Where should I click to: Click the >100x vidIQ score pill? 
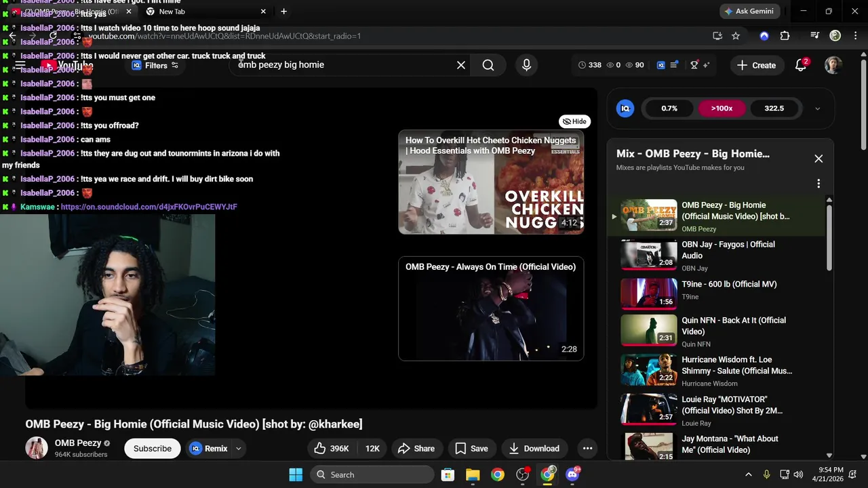coord(722,108)
